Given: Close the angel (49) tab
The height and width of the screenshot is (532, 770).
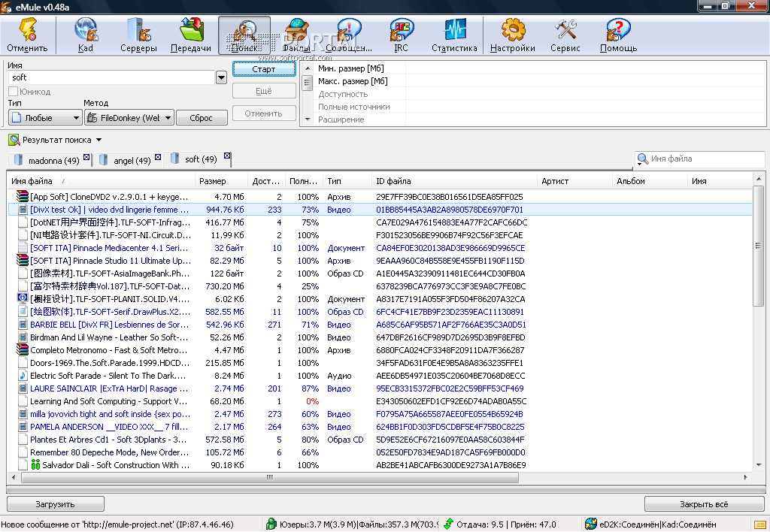Looking at the screenshot, I should [158, 157].
